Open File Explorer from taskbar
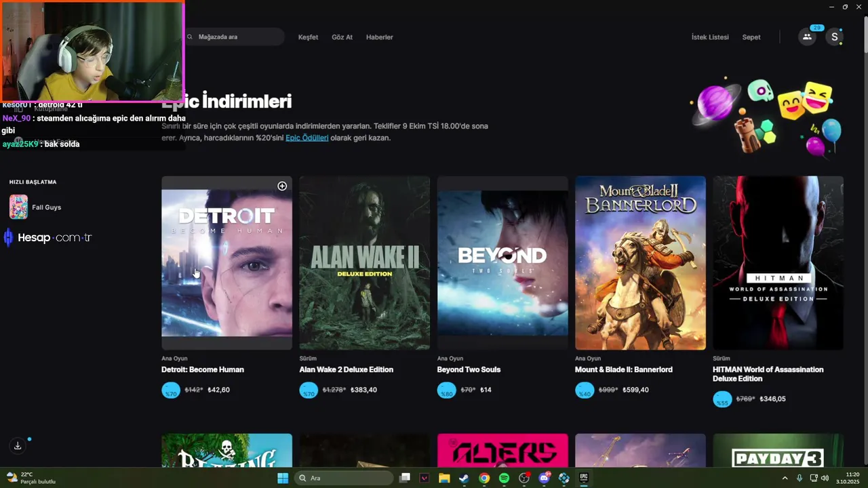 pyautogui.click(x=444, y=478)
